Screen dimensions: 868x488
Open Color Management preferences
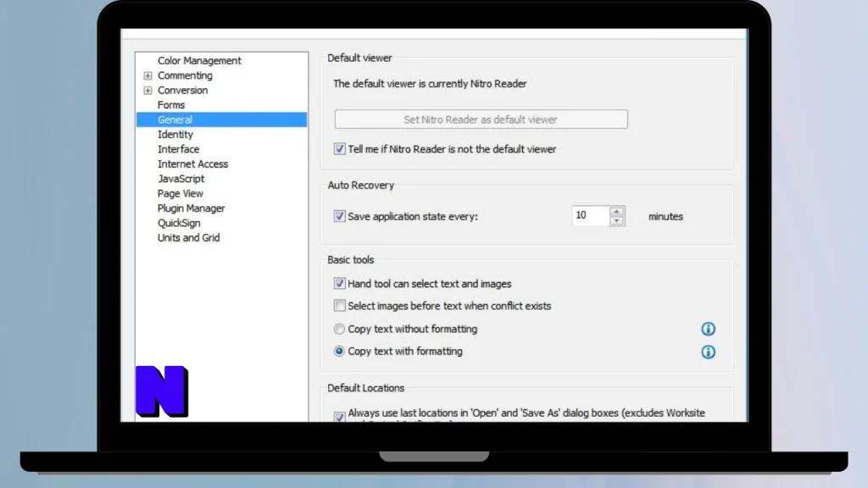tap(199, 60)
